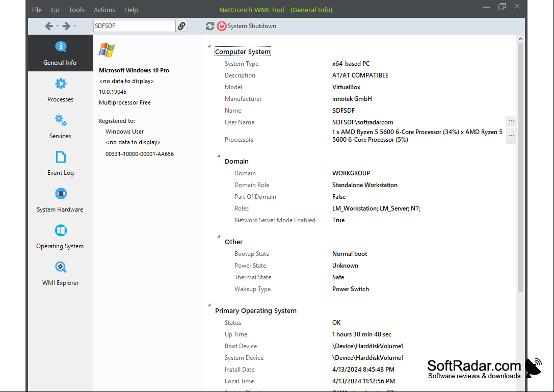Click the connect link icon beside address
This screenshot has height=392, width=554.
[x=181, y=26]
